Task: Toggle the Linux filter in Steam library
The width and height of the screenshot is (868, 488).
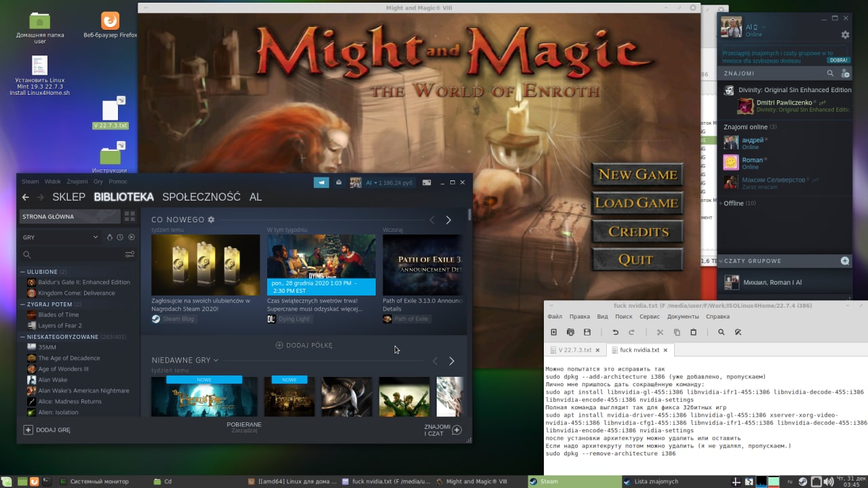Action: (x=110, y=237)
